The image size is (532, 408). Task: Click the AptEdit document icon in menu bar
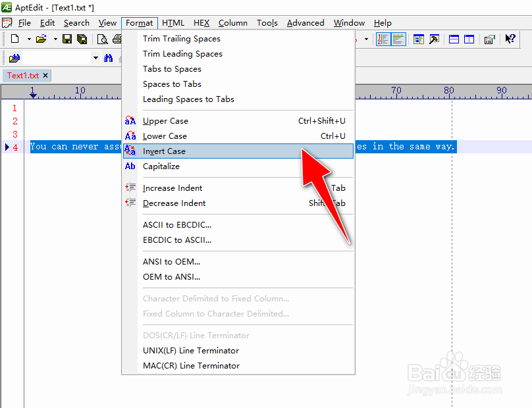[x=7, y=23]
